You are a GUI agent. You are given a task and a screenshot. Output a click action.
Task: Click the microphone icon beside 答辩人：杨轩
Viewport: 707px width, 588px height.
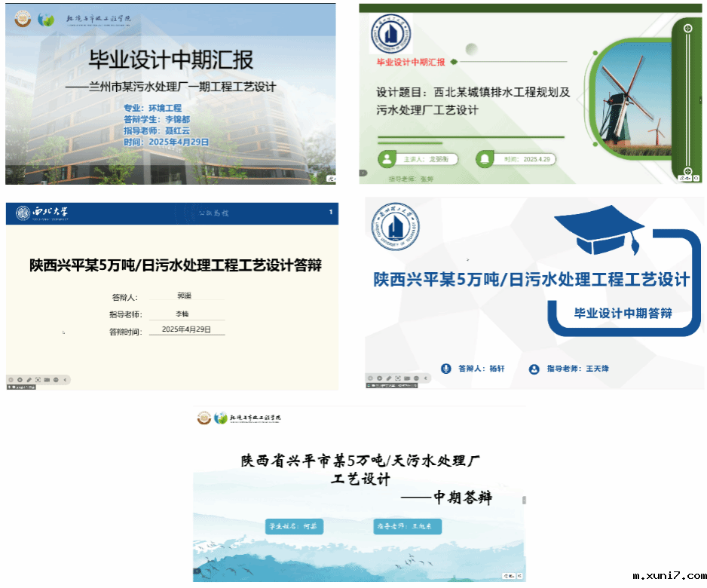click(x=445, y=369)
